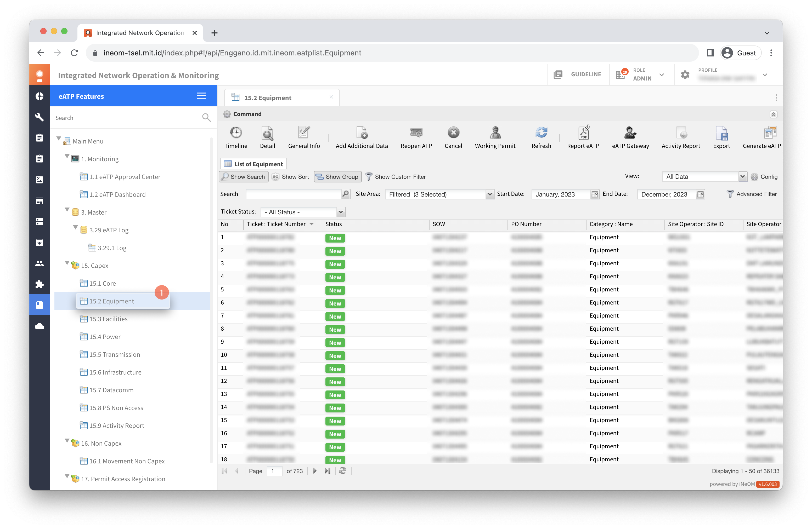
Task: Click the Advanced Filter link
Action: pyautogui.click(x=752, y=194)
